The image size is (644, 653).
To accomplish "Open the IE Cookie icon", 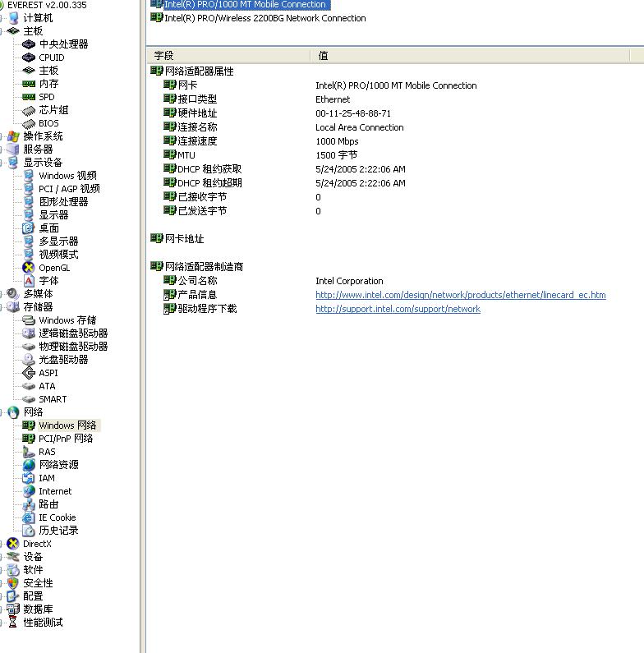I will pyautogui.click(x=28, y=517).
